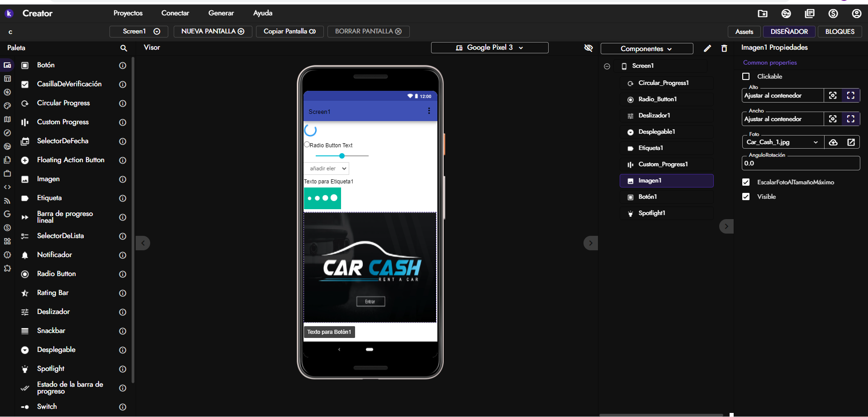The height and width of the screenshot is (417, 868).
Task: Click the slider thumb in phone preview
Action: [342, 156]
